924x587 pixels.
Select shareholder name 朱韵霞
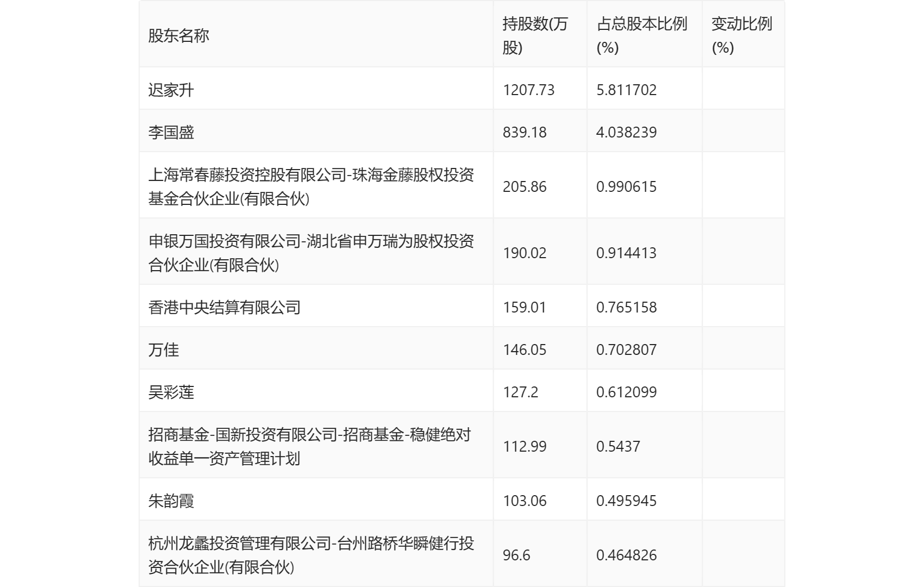point(171,501)
